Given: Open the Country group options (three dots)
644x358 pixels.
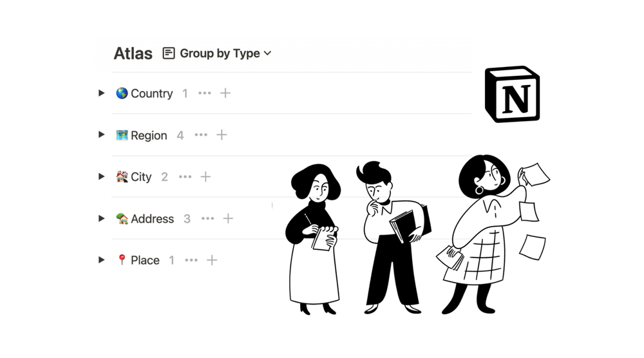Looking at the screenshot, I should 205,93.
